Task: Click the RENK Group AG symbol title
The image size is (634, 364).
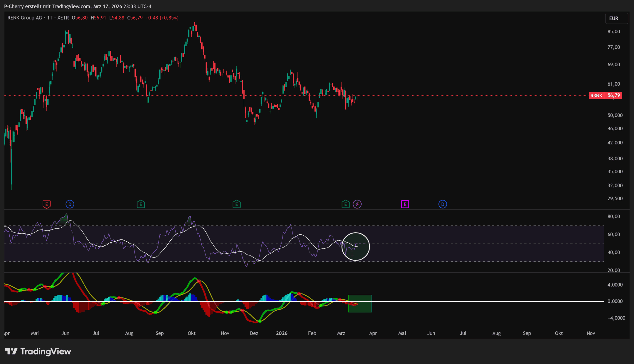Action: (x=25, y=18)
